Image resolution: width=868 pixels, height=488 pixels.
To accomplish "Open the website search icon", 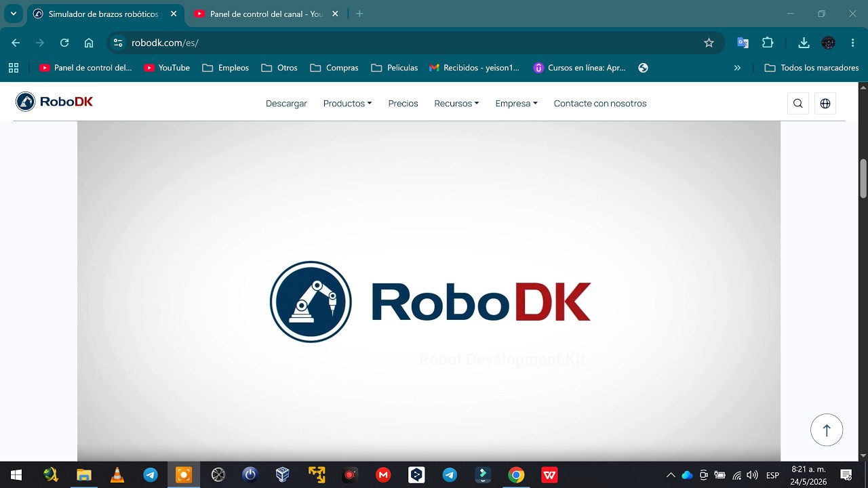I will [x=798, y=103].
